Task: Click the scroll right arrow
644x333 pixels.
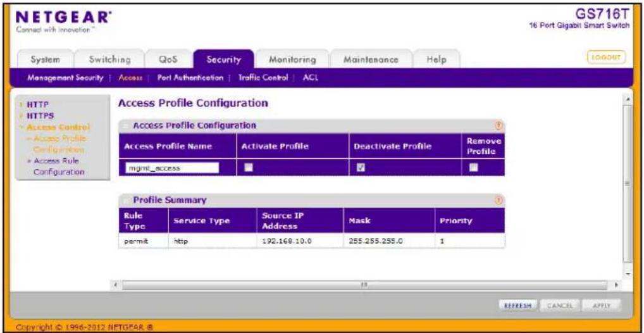Action: [x=616, y=284]
